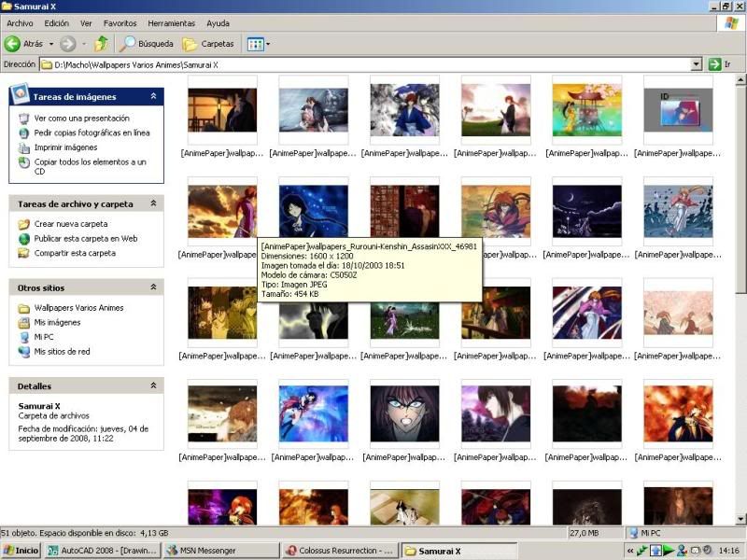Open the Atrás history dropdown arrow
747x560 pixels.
pyautogui.click(x=51, y=44)
